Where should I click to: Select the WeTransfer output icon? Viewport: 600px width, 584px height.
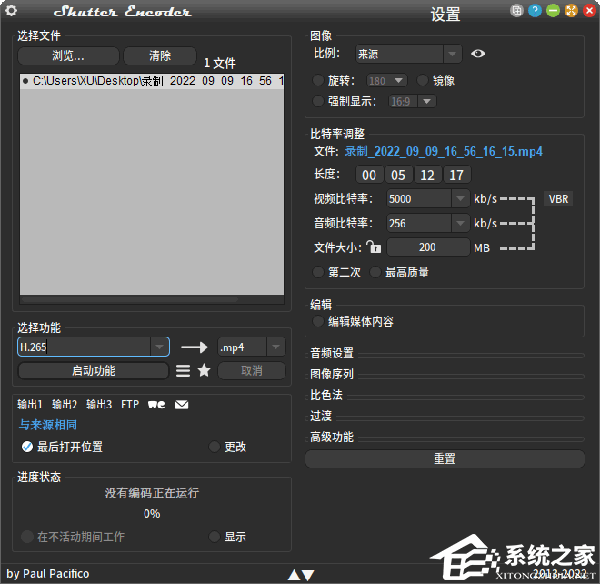click(x=157, y=404)
